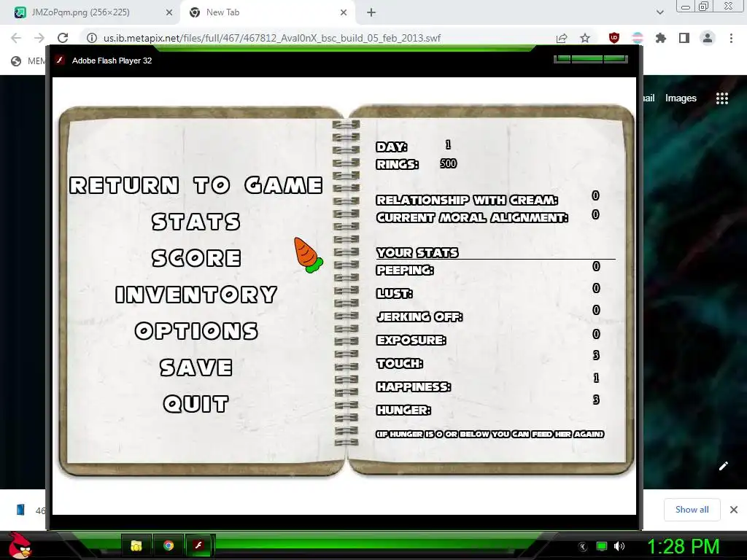The image size is (747, 560).
Task: Close the JMZoPqm.png tab
Action: click(x=169, y=12)
